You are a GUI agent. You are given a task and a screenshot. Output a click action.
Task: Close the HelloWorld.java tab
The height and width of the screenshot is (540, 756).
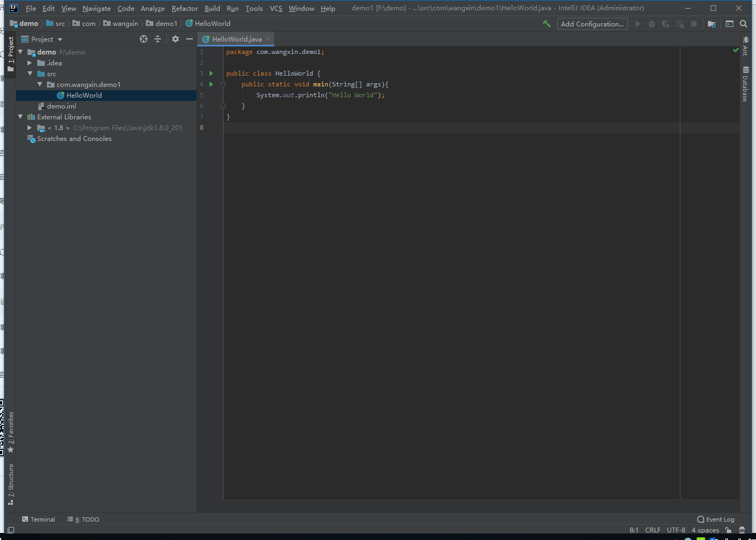[268, 39]
